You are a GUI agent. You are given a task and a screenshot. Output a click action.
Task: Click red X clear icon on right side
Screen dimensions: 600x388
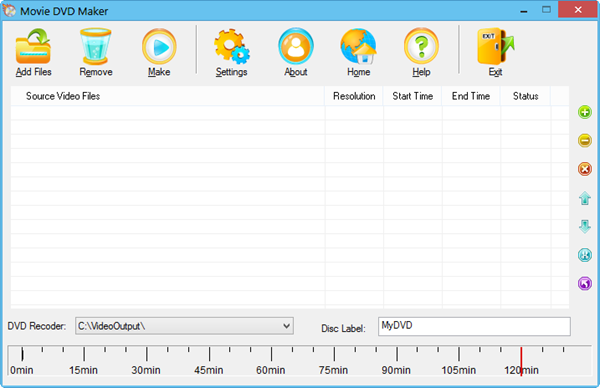coord(585,169)
